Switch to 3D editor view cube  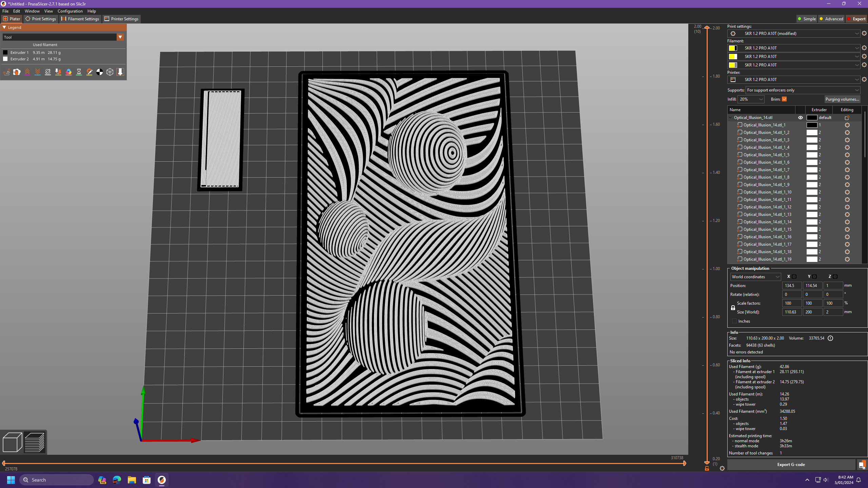pos(12,442)
